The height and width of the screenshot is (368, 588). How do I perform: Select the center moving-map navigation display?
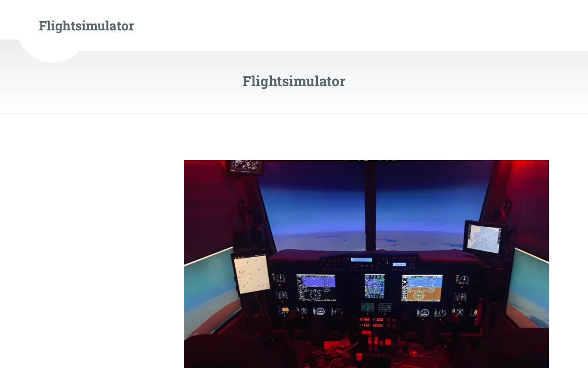point(374,286)
